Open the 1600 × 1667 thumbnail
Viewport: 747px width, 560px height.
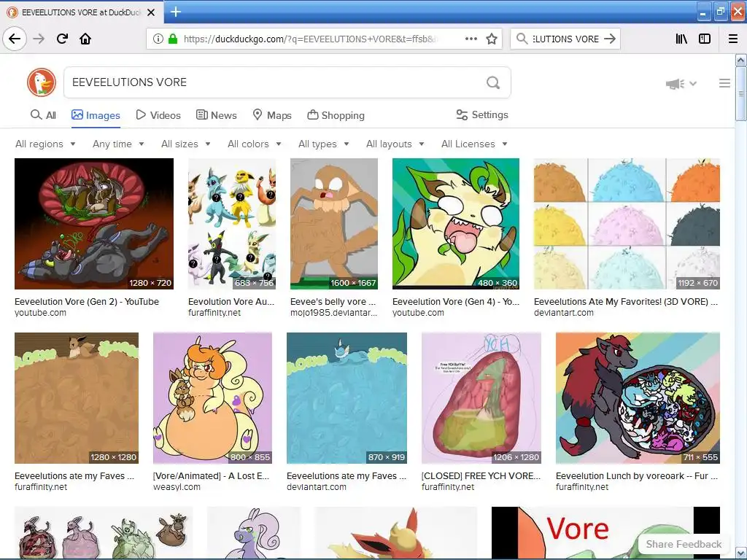[x=334, y=224]
